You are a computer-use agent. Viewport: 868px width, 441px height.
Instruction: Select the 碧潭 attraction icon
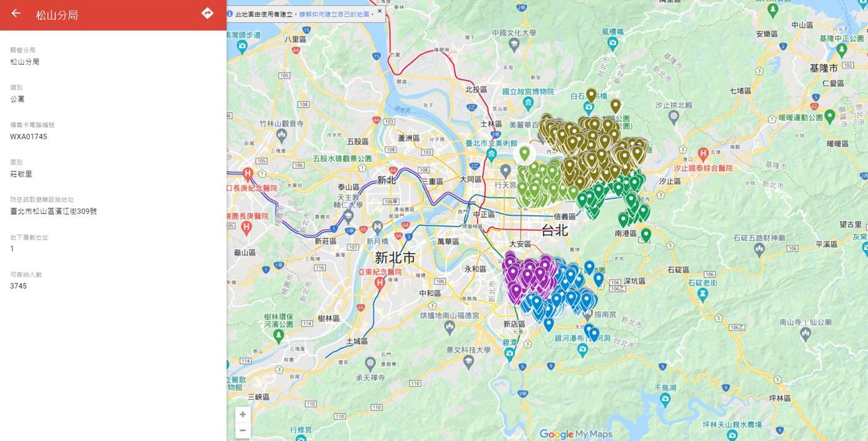[x=509, y=353]
